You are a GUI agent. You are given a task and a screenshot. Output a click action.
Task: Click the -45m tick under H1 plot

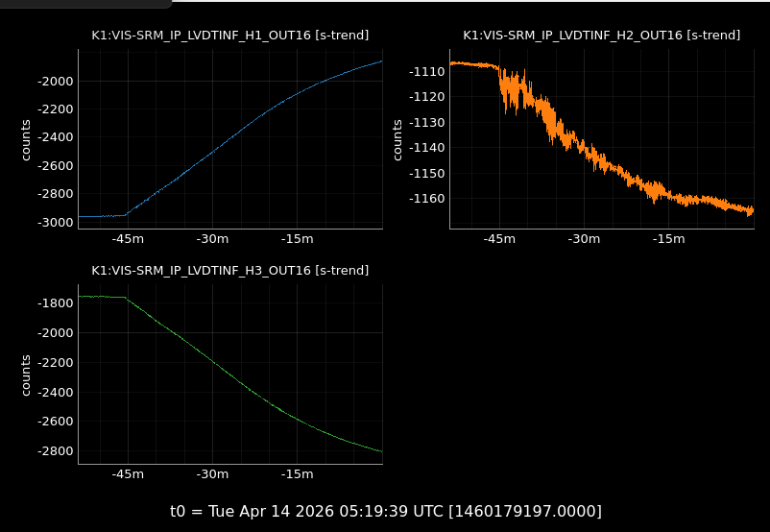pyautogui.click(x=128, y=239)
